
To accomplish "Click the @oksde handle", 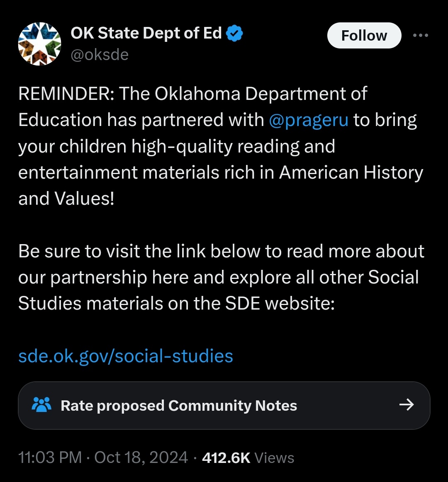I will [100, 55].
